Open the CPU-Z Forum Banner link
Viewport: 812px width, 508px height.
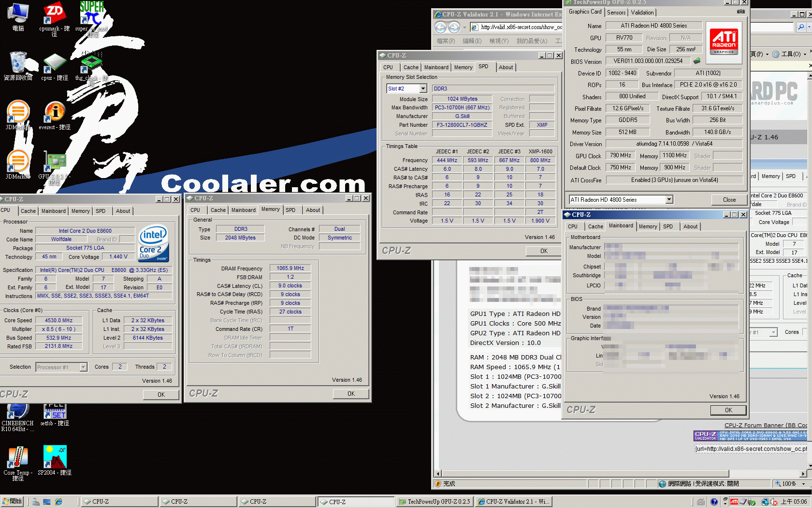click(766, 425)
